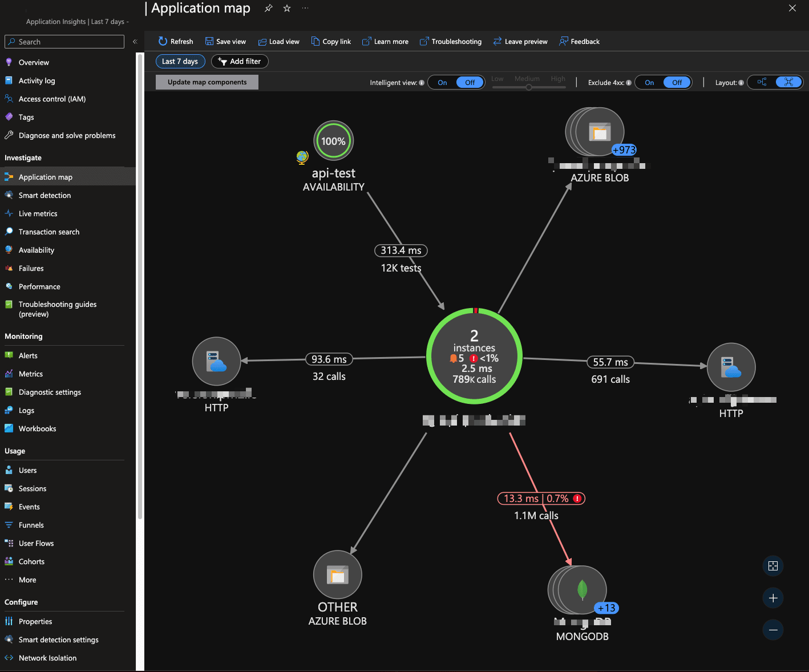Turn Exclude 4xx Off
Screen dimensions: 809x672
coord(677,83)
